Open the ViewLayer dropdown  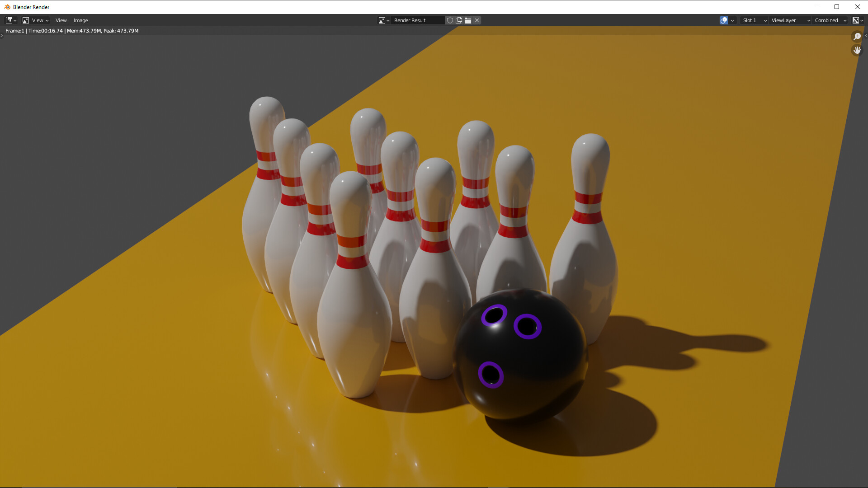pyautogui.click(x=788, y=20)
